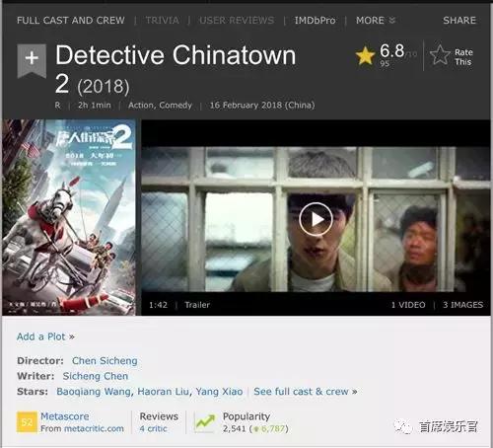Viewport: 493px width, 448px height.
Task: Open the Detective Chinatown 2 poster
Action: click(x=69, y=217)
